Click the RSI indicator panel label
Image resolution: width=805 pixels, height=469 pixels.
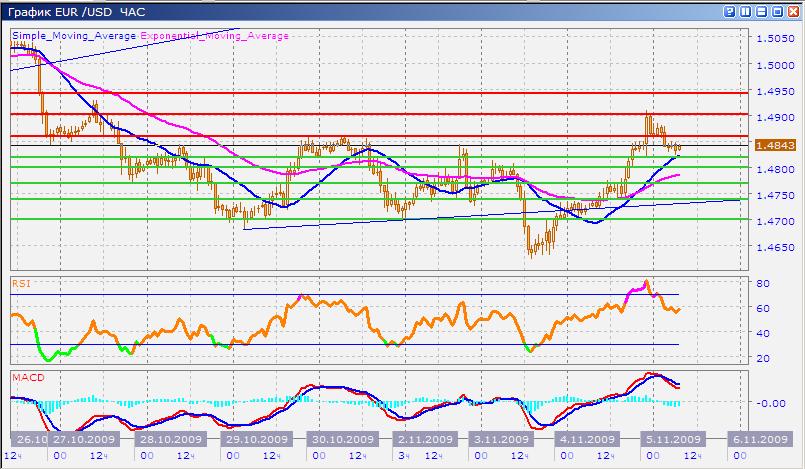tap(20, 284)
